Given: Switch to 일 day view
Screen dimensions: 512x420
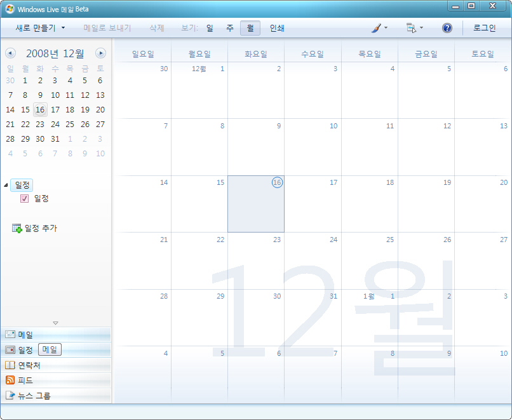Looking at the screenshot, I should (210, 28).
